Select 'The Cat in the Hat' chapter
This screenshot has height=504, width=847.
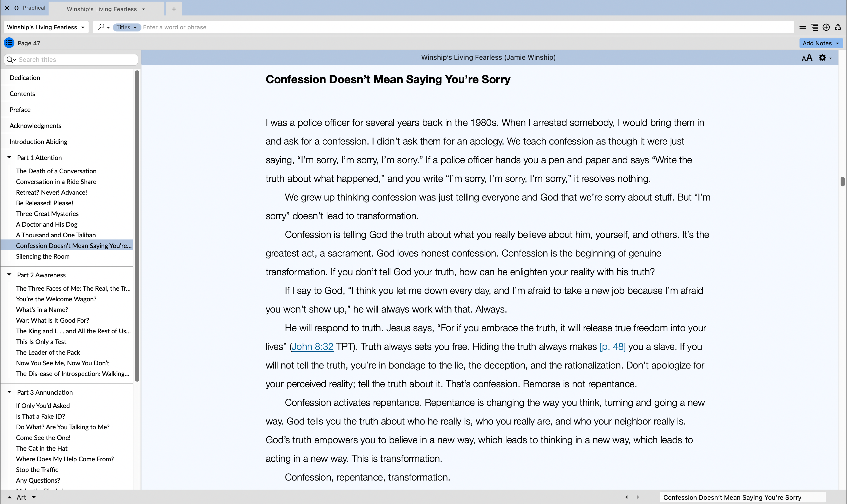tap(41, 448)
